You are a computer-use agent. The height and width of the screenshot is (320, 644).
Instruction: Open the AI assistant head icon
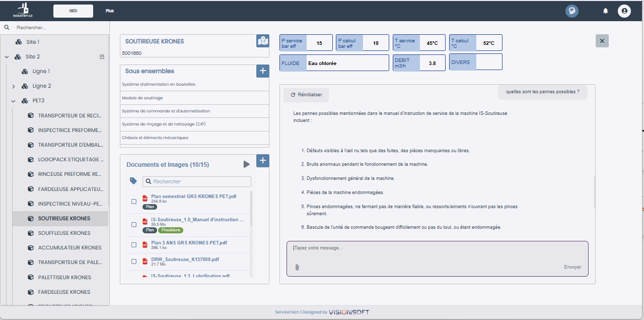[x=571, y=11]
